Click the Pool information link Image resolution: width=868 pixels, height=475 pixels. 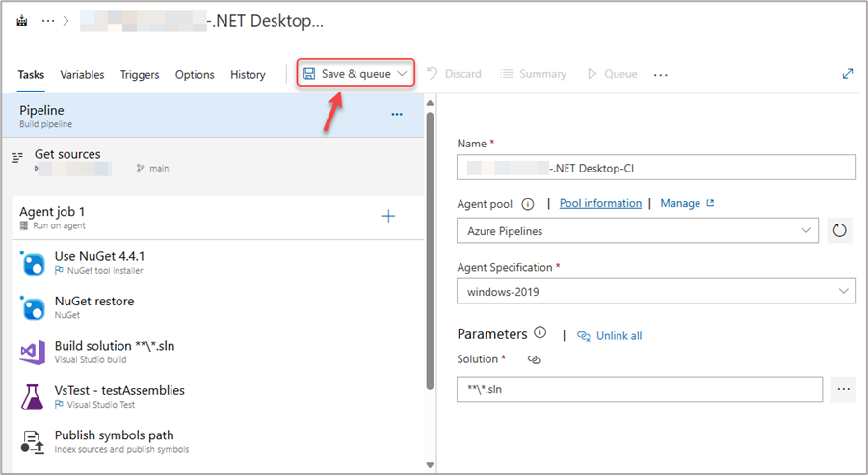pos(600,203)
